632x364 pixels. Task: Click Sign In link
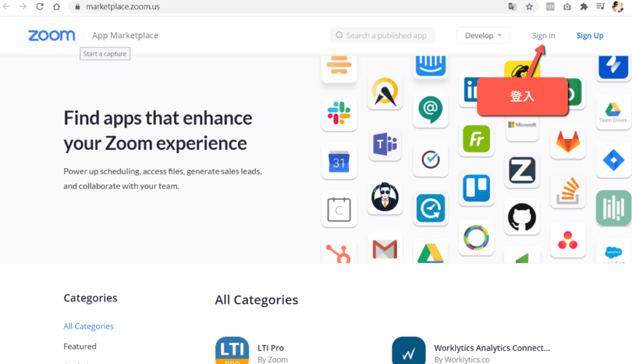point(543,35)
